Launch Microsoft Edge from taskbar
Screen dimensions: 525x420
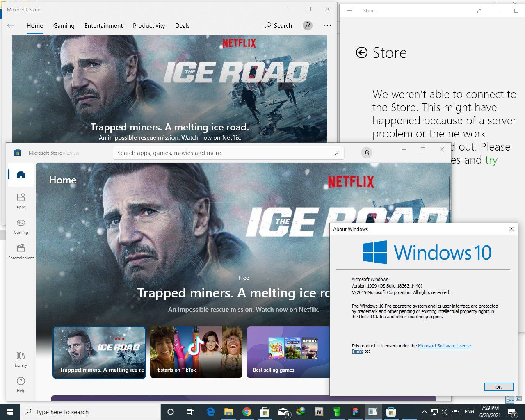click(210, 412)
